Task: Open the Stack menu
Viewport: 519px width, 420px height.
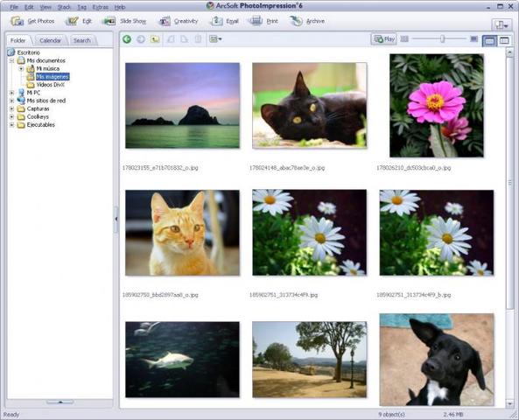Action: [64, 7]
